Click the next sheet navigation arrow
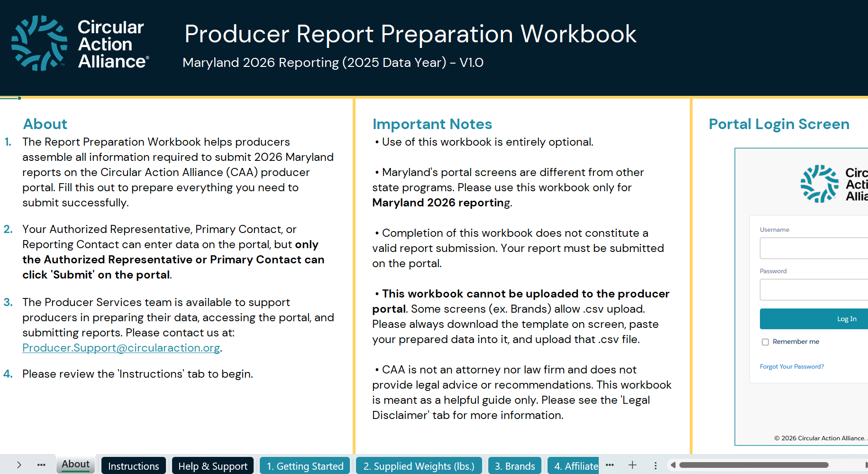 19,465
